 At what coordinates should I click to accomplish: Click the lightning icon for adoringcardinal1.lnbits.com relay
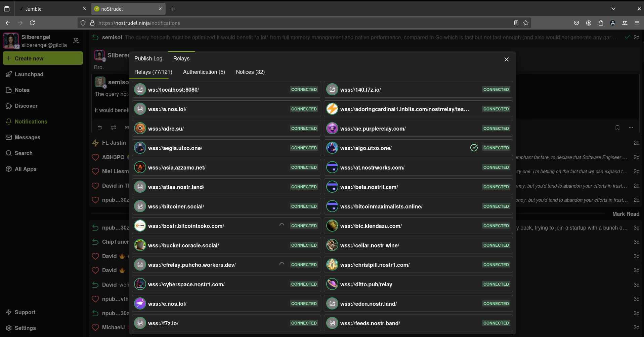[x=332, y=109]
